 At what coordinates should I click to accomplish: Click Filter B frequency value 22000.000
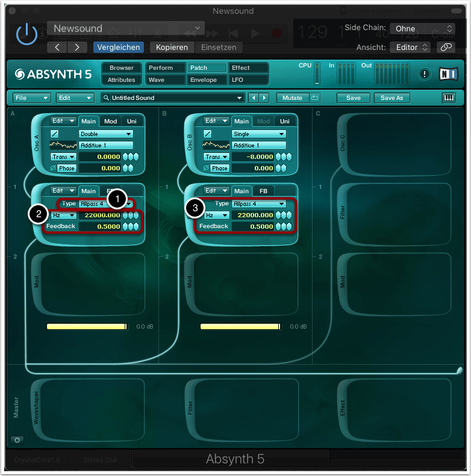point(253,215)
